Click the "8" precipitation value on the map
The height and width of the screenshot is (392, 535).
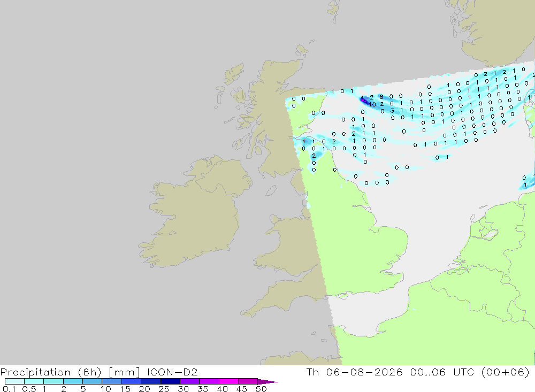tap(381, 97)
